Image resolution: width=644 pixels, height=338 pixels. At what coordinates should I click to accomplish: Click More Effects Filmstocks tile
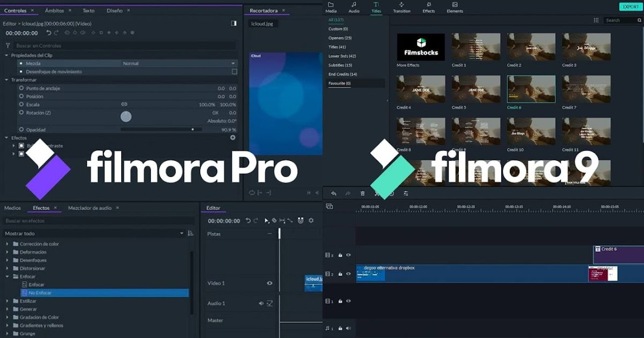(421, 47)
